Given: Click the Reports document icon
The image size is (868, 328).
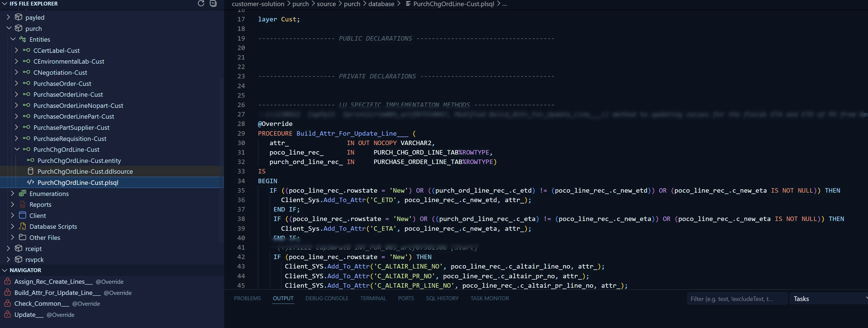Looking at the screenshot, I should pos(23,204).
